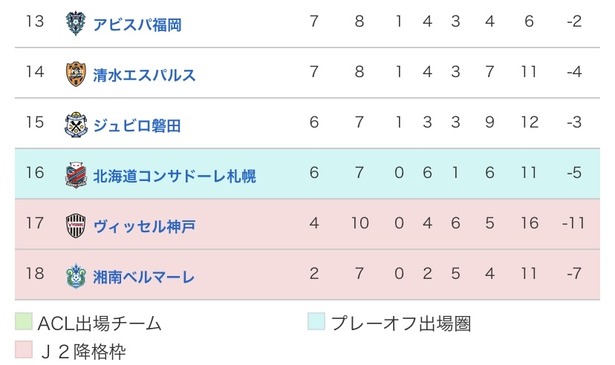Click the プレーオフ出場圏 legend label

(401, 324)
